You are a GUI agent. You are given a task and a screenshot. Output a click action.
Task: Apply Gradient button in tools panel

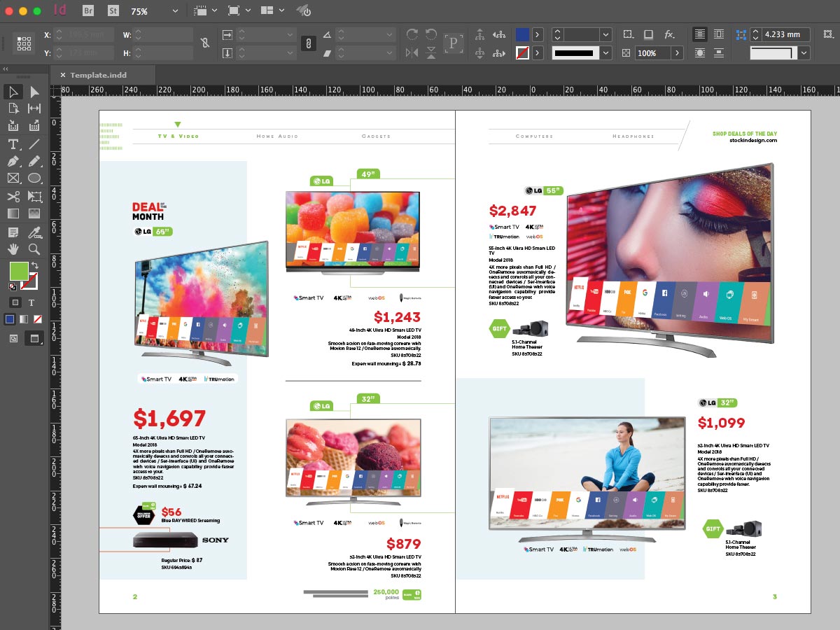coord(24,319)
